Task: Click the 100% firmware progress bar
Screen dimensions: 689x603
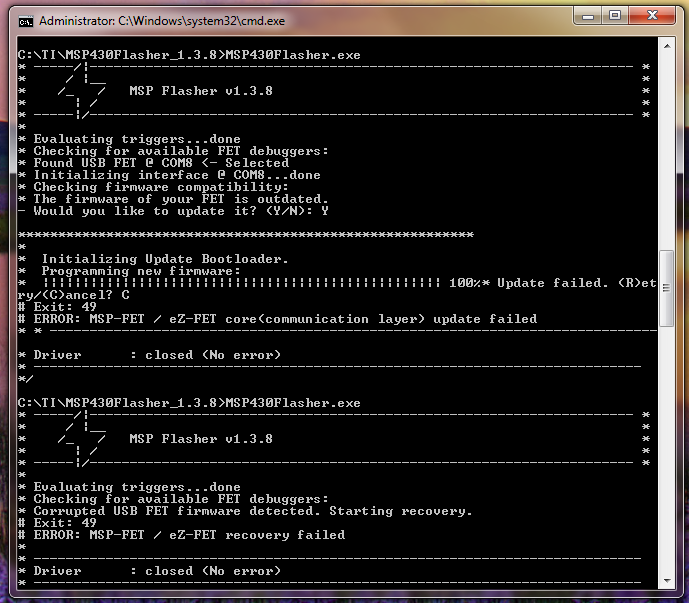Action: click(x=242, y=283)
